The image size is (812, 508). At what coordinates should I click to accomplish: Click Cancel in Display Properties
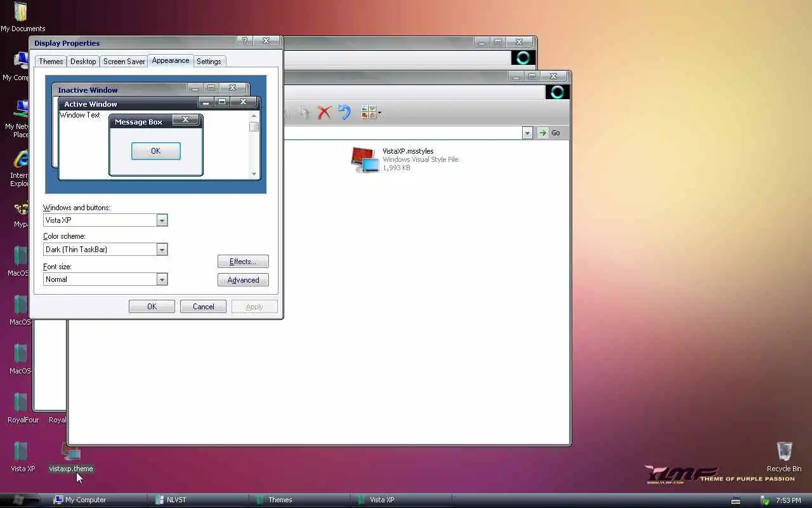(203, 307)
